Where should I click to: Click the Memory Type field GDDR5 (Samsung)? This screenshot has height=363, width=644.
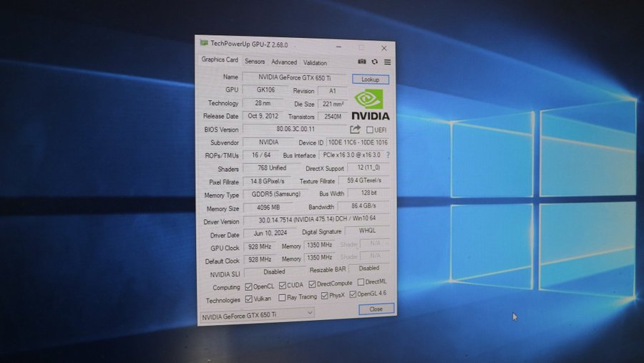pyautogui.click(x=275, y=193)
